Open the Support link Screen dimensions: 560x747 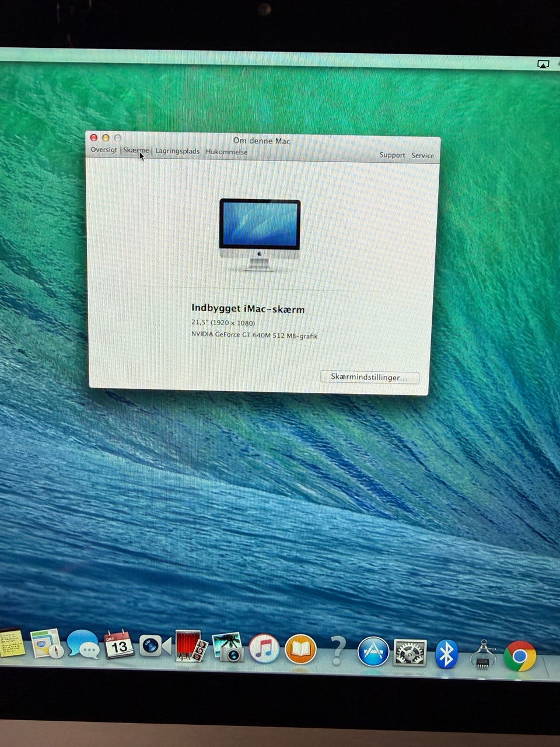(392, 155)
